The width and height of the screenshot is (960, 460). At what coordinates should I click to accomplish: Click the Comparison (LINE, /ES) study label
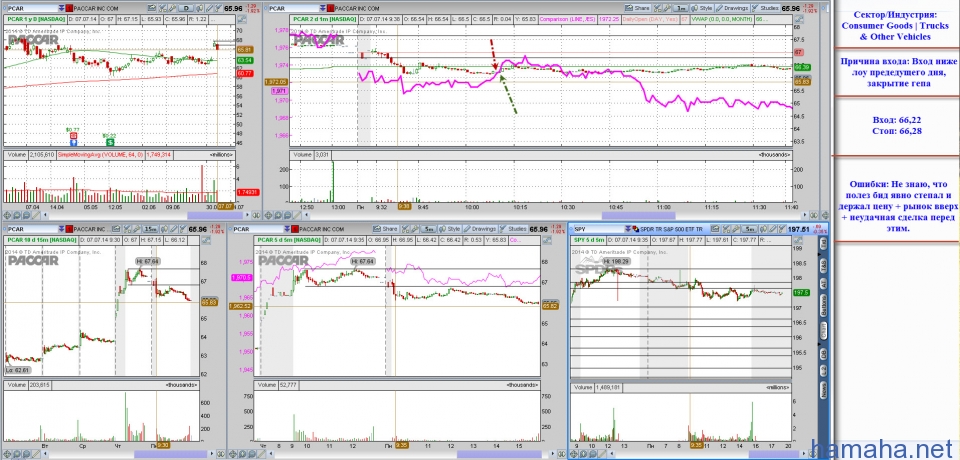click(568, 19)
